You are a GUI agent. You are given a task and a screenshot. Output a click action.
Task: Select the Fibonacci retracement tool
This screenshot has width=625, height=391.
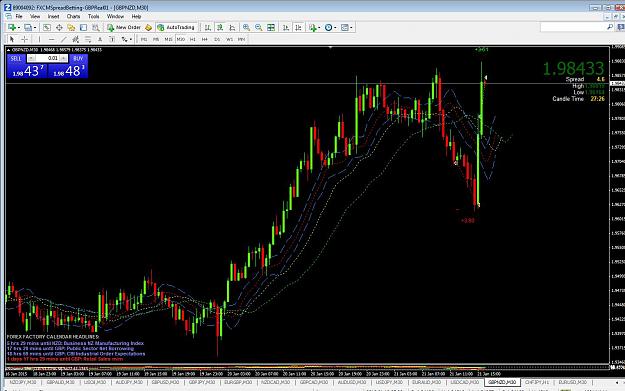click(x=88, y=39)
